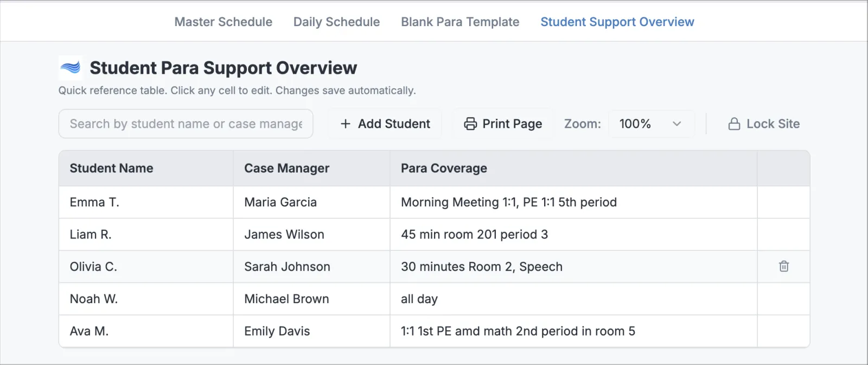The width and height of the screenshot is (868, 365).
Task: Click the blue wave logo icon
Action: coord(71,67)
